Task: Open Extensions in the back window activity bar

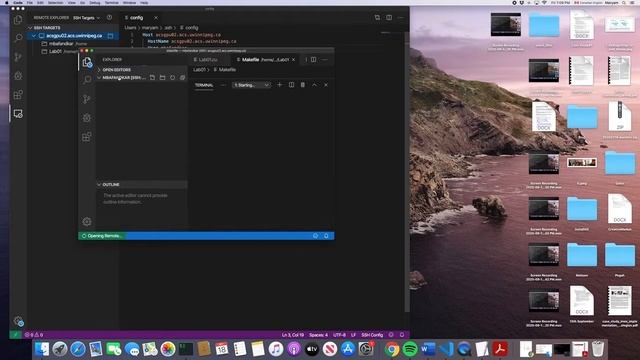Action: point(18,95)
